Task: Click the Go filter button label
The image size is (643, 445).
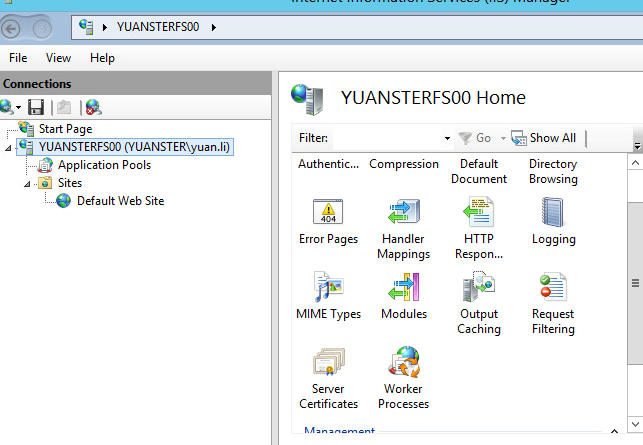Action: point(483,138)
